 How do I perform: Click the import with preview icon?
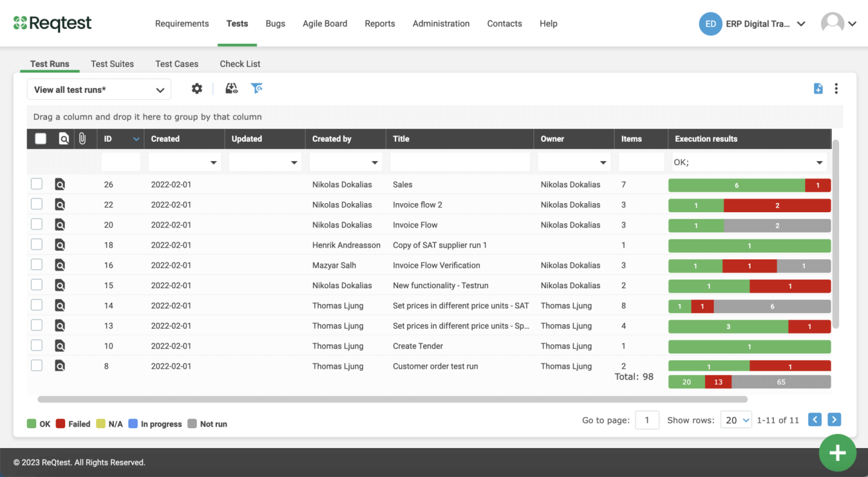click(231, 88)
